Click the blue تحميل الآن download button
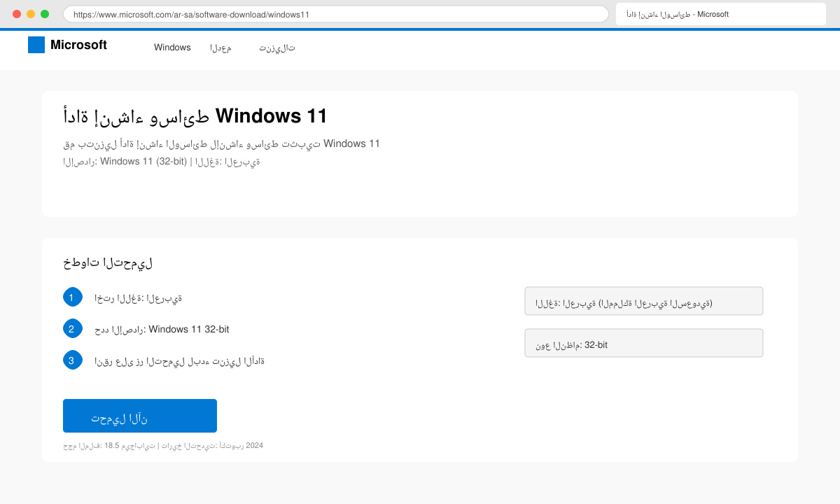 (140, 416)
